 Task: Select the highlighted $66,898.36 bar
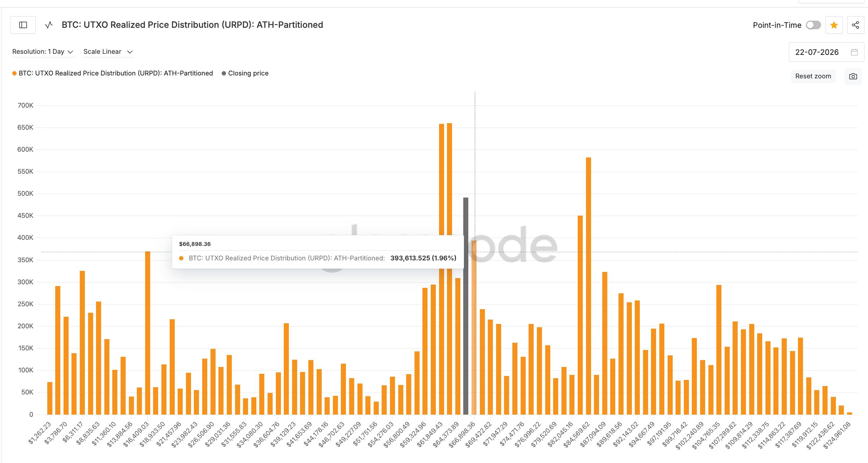point(474,328)
